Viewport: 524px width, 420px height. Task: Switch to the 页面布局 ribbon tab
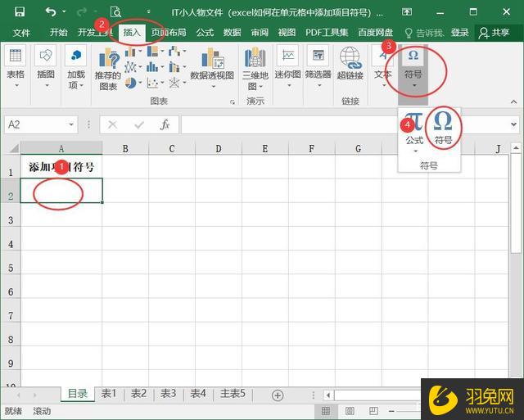pos(168,33)
